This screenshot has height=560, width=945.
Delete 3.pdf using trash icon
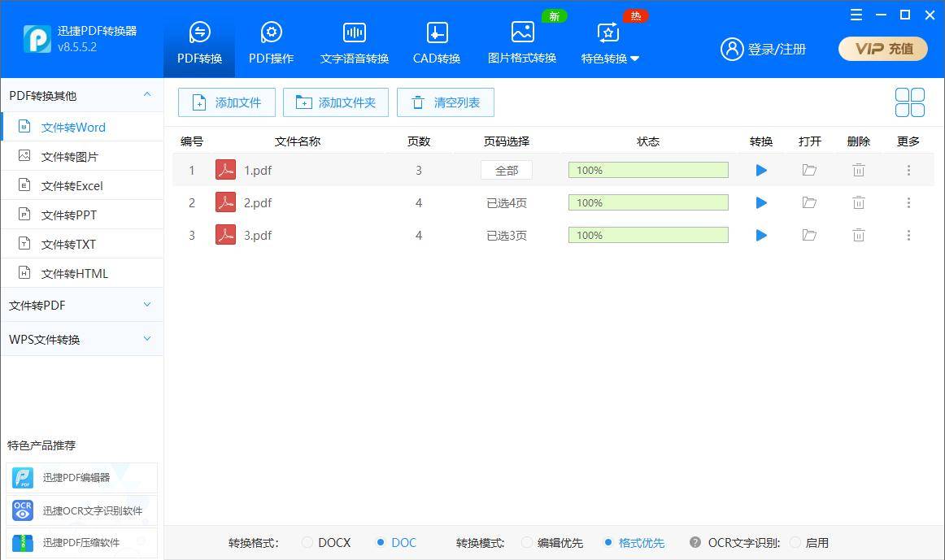tap(859, 236)
